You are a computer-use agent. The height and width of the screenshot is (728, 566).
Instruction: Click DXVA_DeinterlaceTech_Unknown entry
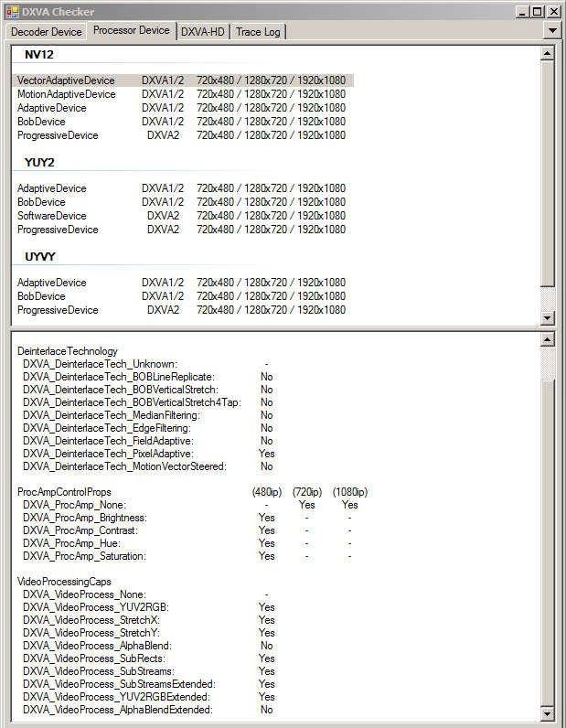100,364
